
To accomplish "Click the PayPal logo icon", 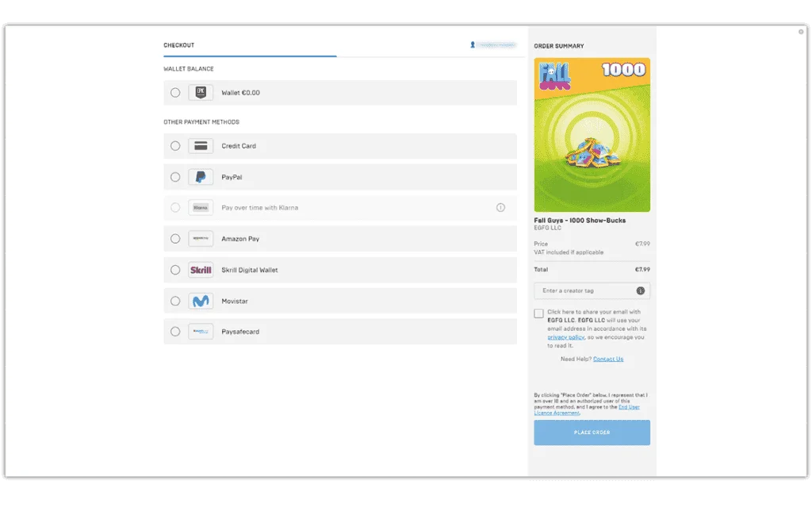I will (201, 177).
